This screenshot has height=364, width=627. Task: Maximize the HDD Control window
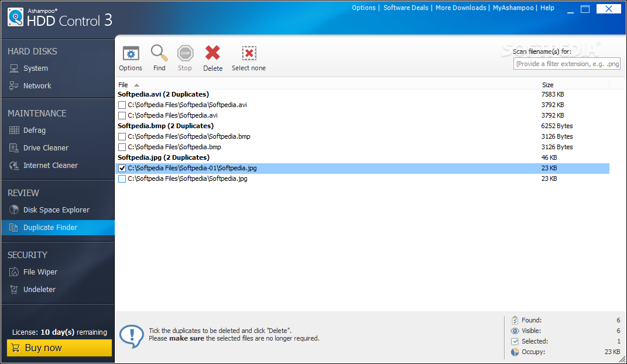(585, 9)
